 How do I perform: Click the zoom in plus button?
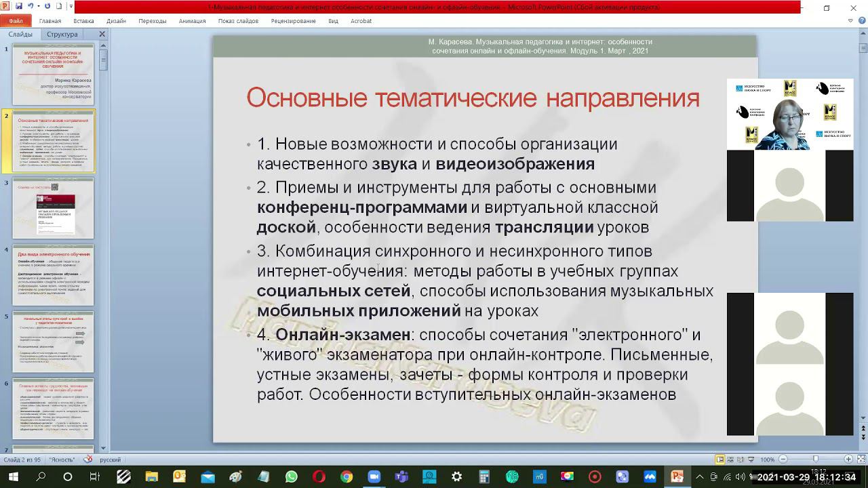pos(848,460)
